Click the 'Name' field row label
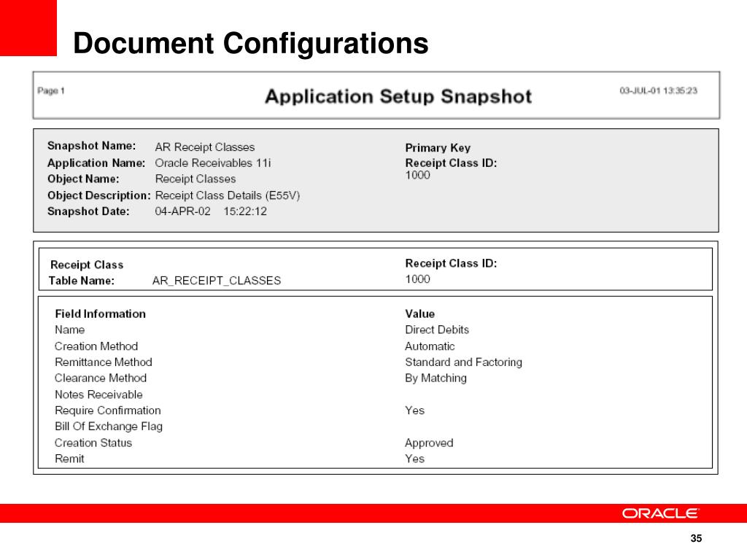 [69, 330]
